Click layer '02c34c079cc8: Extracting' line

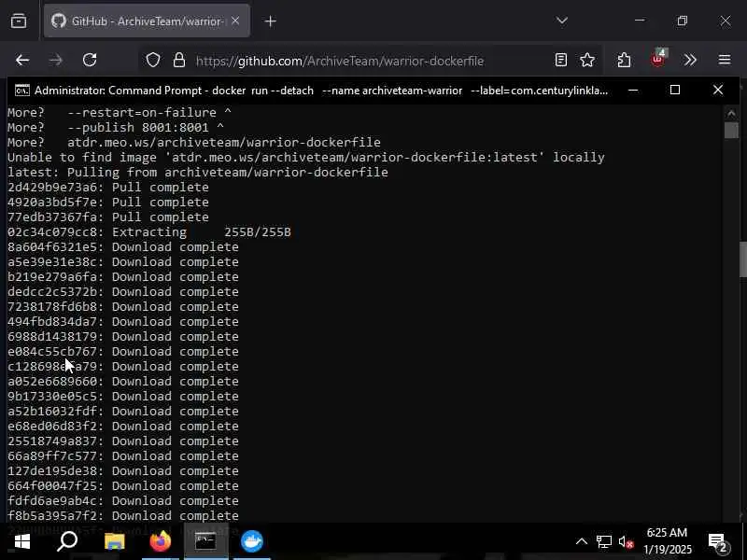149,231
